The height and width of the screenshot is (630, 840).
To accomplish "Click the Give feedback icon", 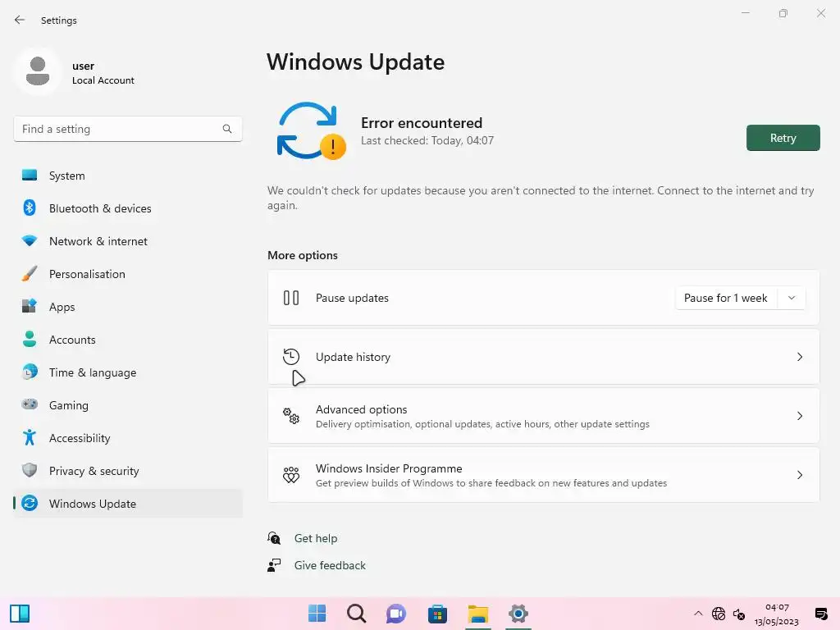I will (274, 565).
